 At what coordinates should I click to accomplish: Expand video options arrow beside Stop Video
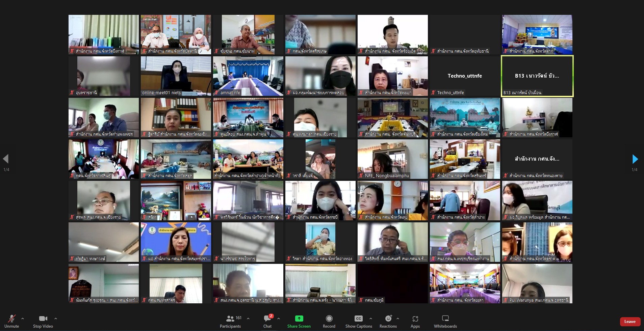point(56,318)
